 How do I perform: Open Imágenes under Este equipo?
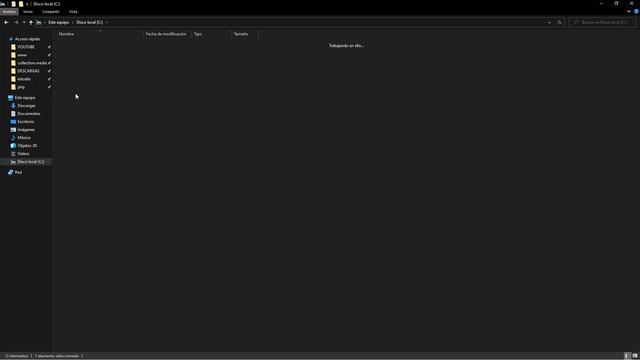(x=26, y=130)
